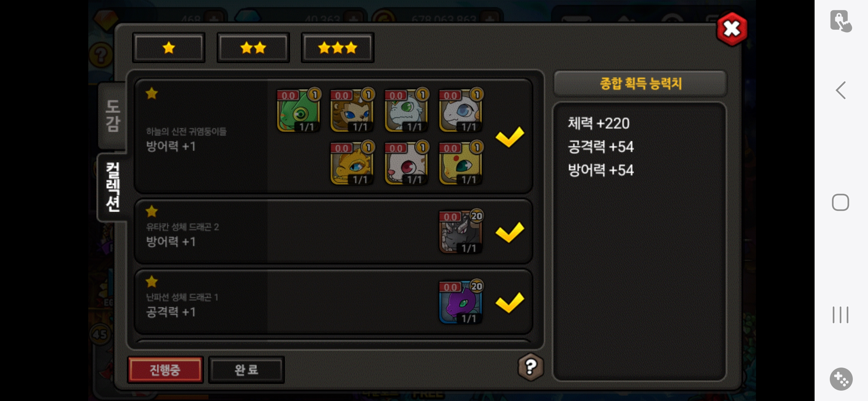This screenshot has width=868, height=401.
Task: Switch to the 도감 side tab
Action: [x=112, y=115]
